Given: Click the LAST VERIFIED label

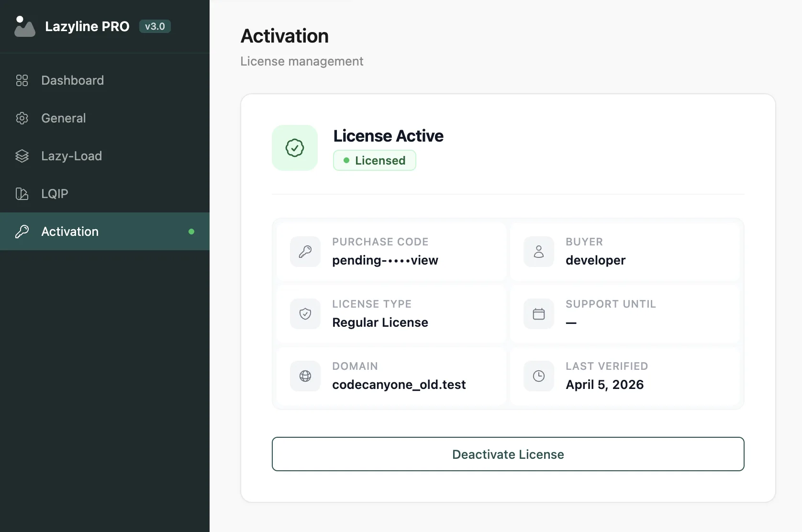Looking at the screenshot, I should (x=607, y=366).
